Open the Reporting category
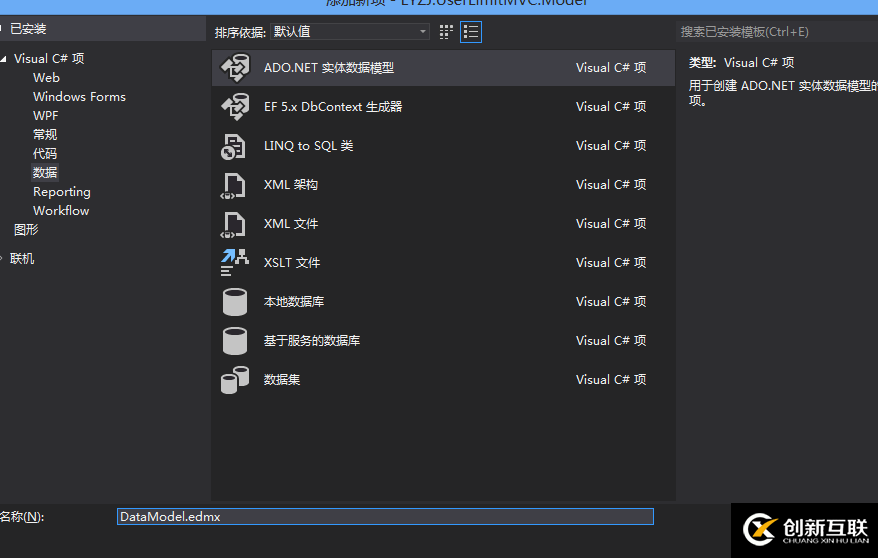 (x=62, y=192)
